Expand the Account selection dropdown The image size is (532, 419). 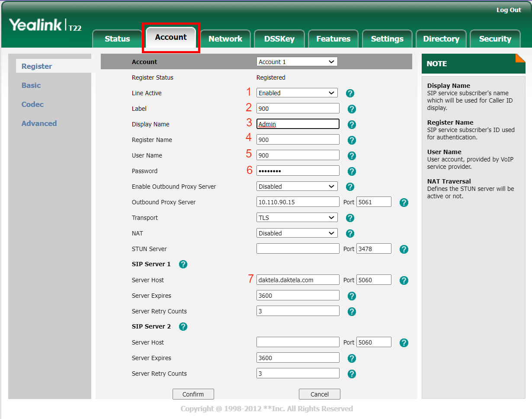pos(297,62)
